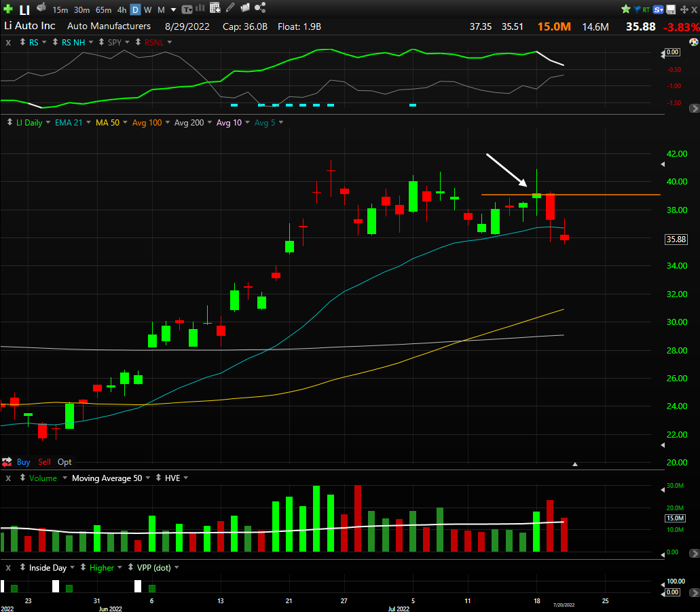700x612 pixels.
Task: Select the Weekly (W) timeframe
Action: [148, 9]
